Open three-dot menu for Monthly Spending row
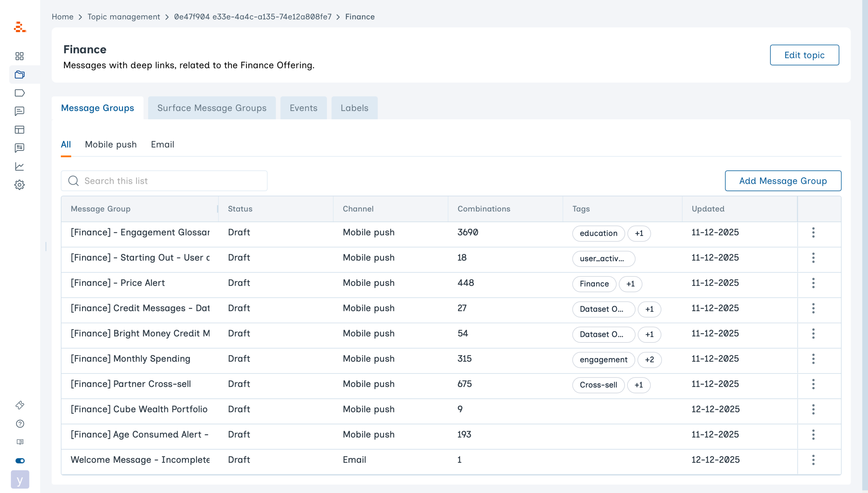The height and width of the screenshot is (493, 868). [813, 359]
